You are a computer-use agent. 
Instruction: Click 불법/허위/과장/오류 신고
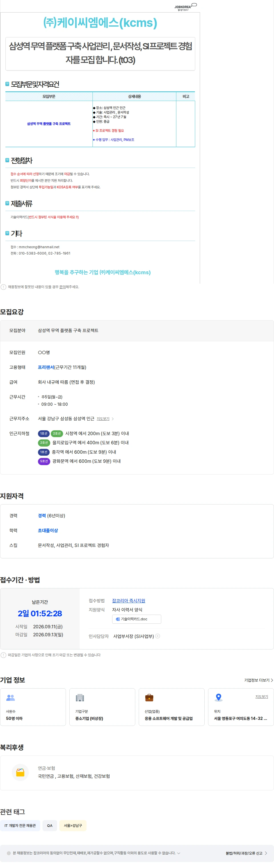pos(246,853)
